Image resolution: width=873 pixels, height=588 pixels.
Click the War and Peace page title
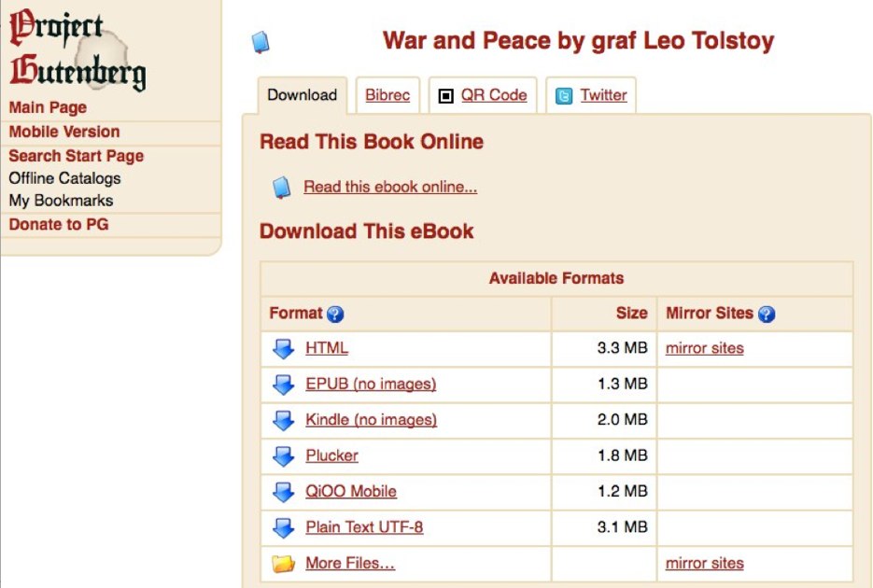coord(579,41)
